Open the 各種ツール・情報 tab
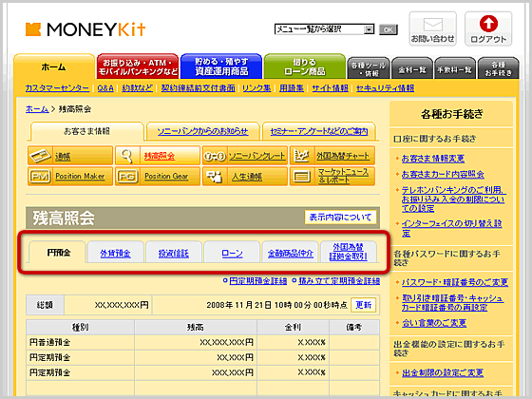 click(369, 68)
